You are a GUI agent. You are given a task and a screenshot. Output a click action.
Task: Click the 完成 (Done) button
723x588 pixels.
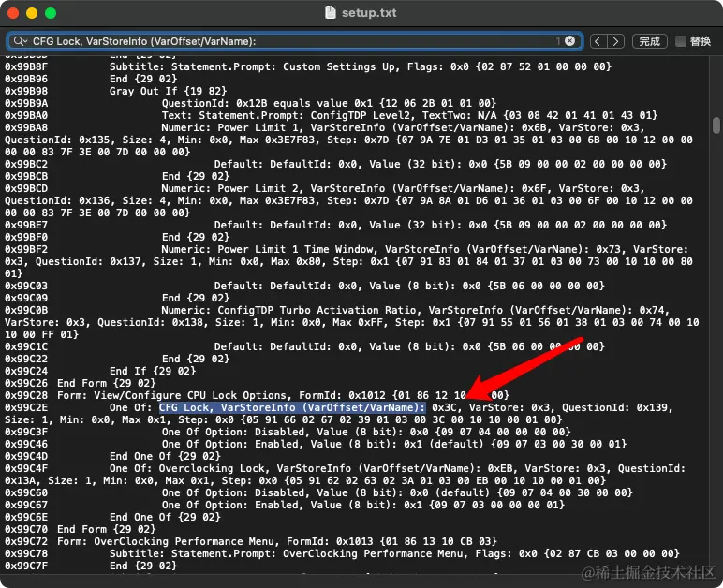tap(649, 41)
